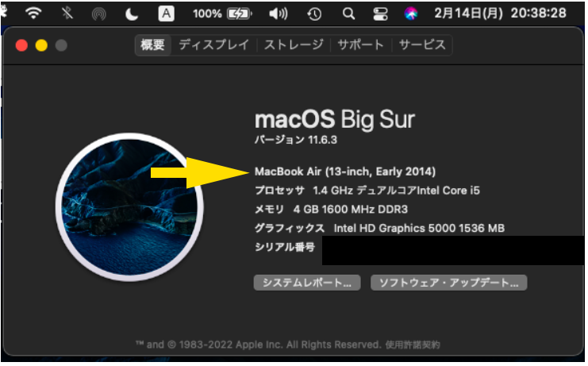
Task: Click the Big Sur wallpaper logo
Action: tap(130, 207)
